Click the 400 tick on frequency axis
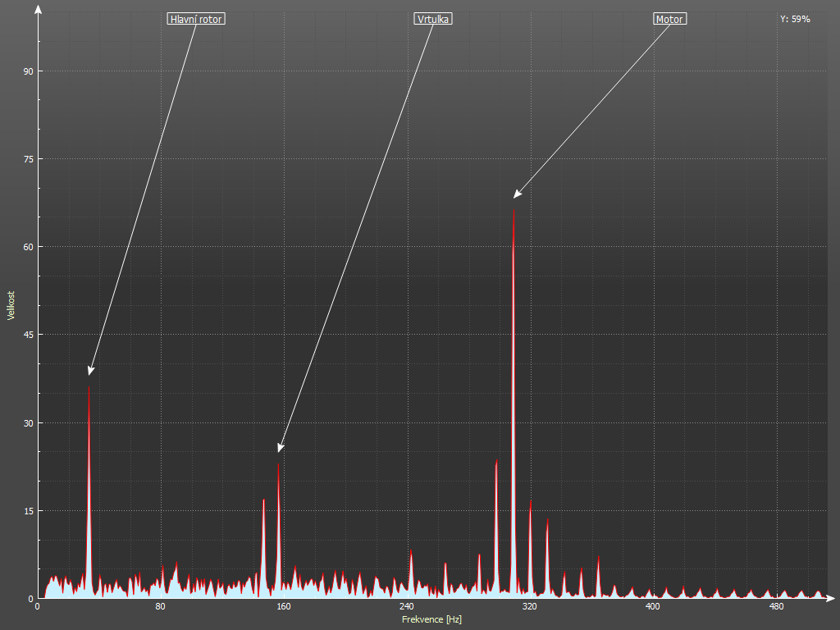 652,607
